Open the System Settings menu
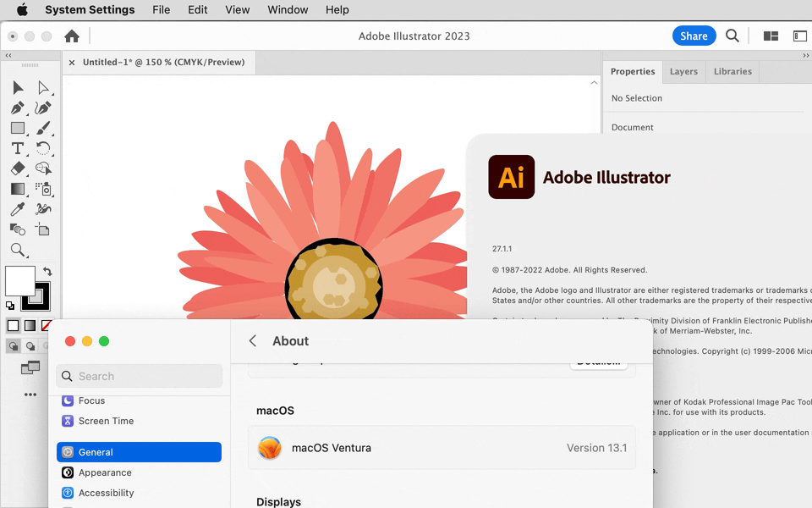This screenshot has width=812, height=508. tap(90, 10)
